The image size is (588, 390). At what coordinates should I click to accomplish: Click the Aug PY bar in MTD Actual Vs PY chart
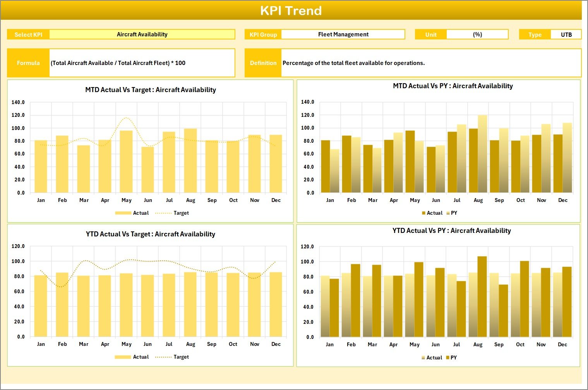pos(482,155)
